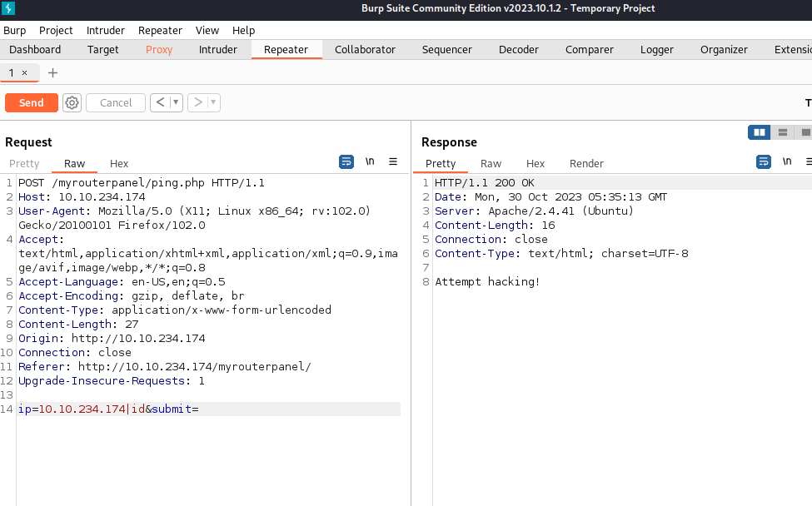Expand the forward history dropdown arrow
Image resolution: width=812 pixels, height=506 pixels.
[213, 102]
